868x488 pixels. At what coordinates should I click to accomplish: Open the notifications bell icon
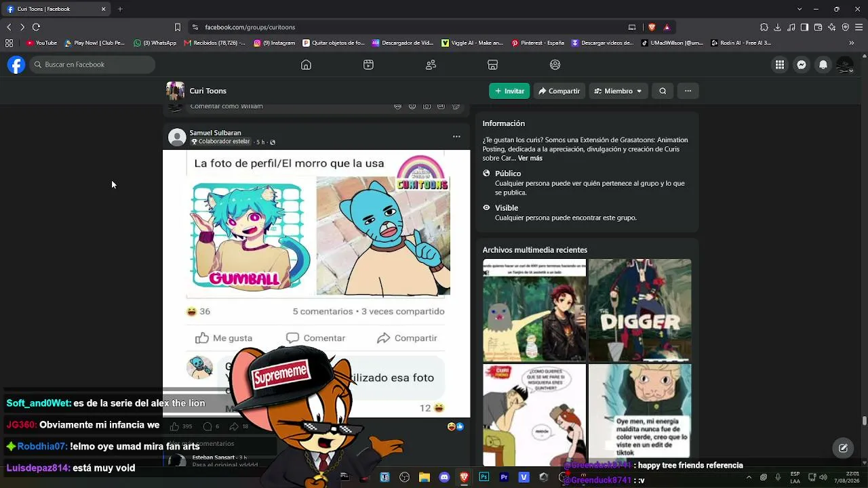click(x=823, y=65)
